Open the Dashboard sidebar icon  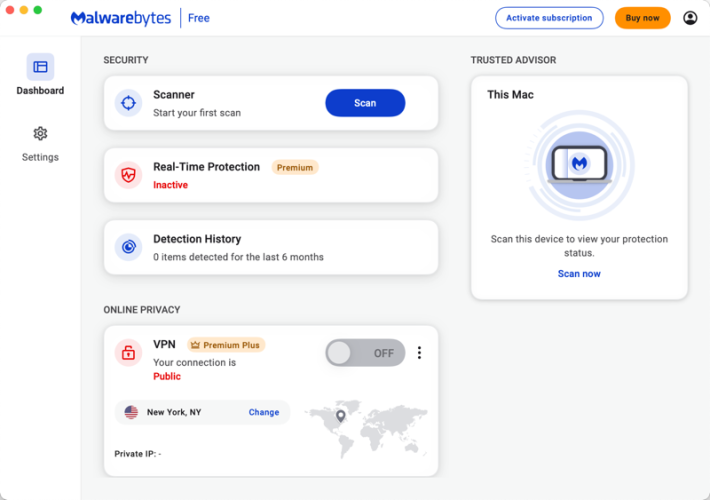tap(40, 67)
